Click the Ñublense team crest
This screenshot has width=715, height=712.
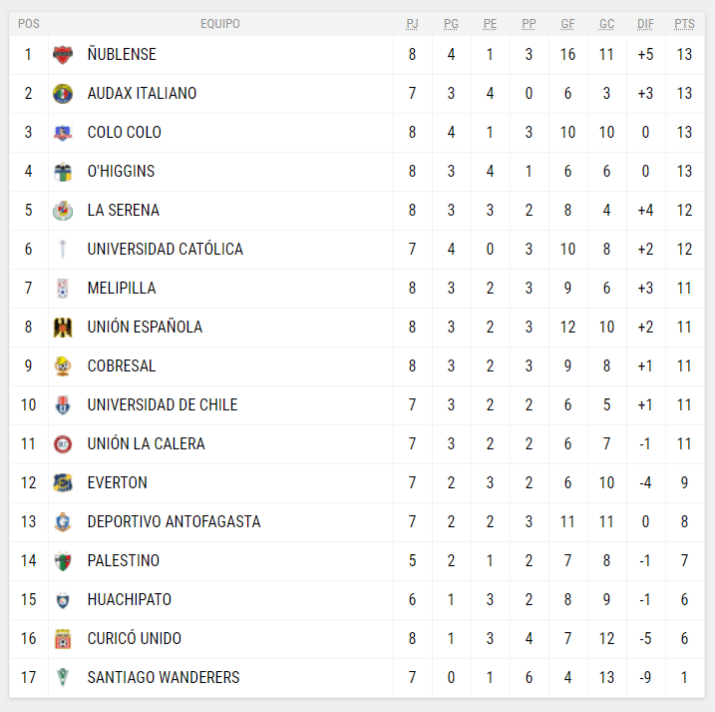click(x=63, y=55)
